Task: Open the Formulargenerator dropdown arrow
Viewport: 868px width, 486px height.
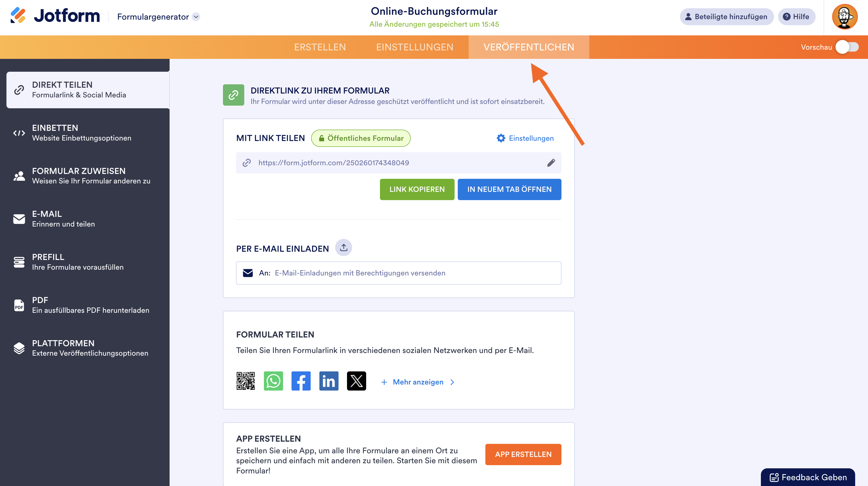Action: click(196, 16)
